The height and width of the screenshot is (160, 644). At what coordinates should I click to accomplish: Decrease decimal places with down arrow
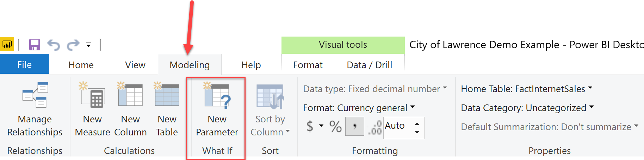click(x=417, y=132)
